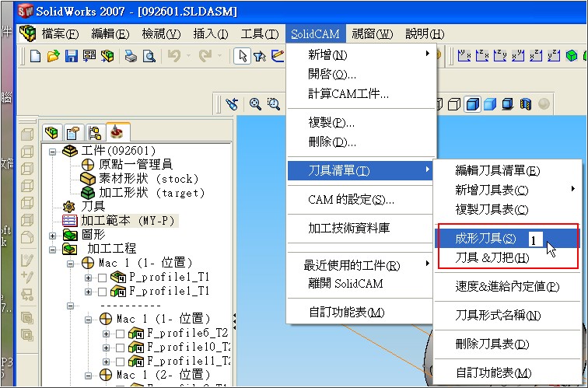Expand the 圖形 tree node
588x388 pixels.
(53, 235)
